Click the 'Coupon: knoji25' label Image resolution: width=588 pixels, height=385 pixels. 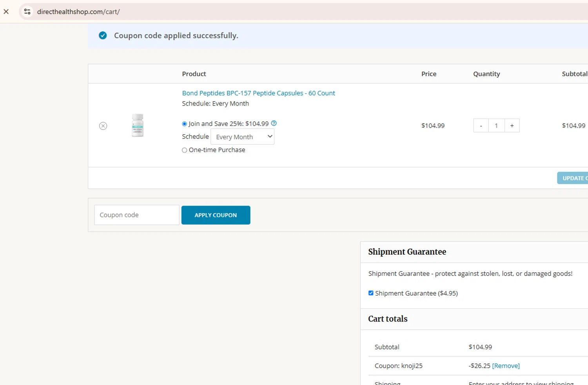tap(399, 366)
